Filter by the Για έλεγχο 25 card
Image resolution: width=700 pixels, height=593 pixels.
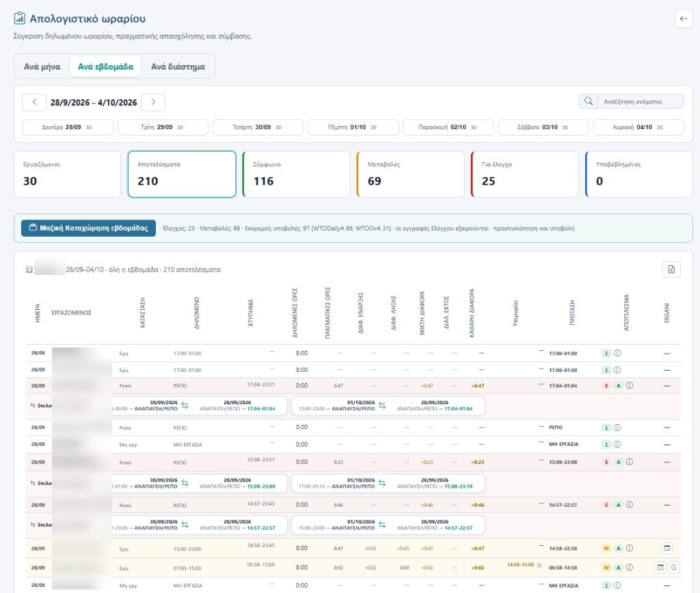pyautogui.click(x=524, y=174)
